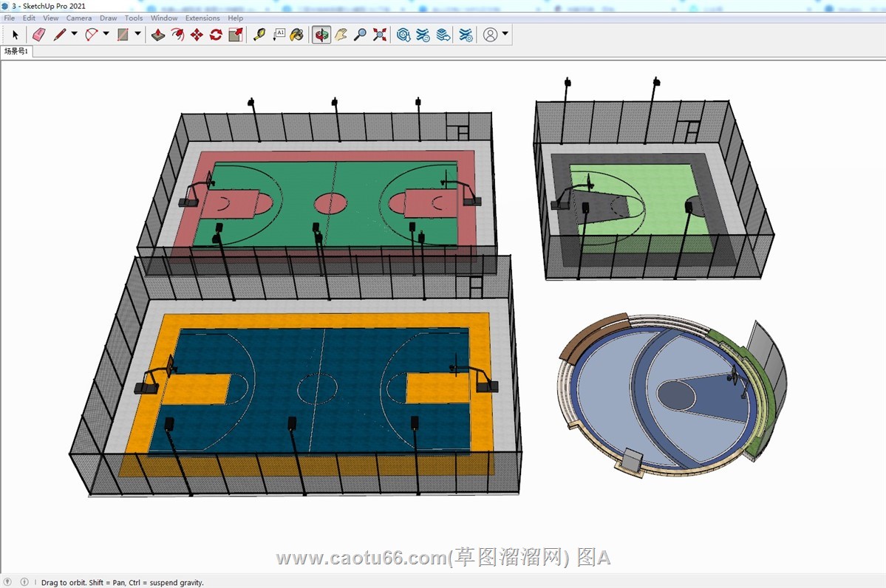Open the Window menu

pos(165,18)
